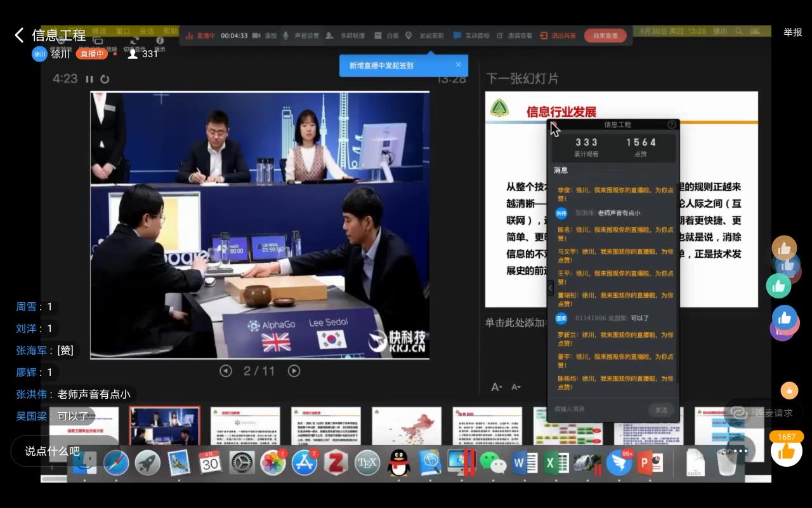The width and height of the screenshot is (812, 508).
Task: Click 退出共享 to stop sharing
Action: coord(558,36)
